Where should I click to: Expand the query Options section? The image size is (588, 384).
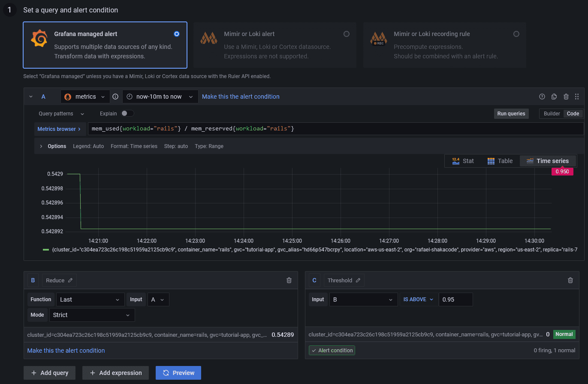click(53, 146)
